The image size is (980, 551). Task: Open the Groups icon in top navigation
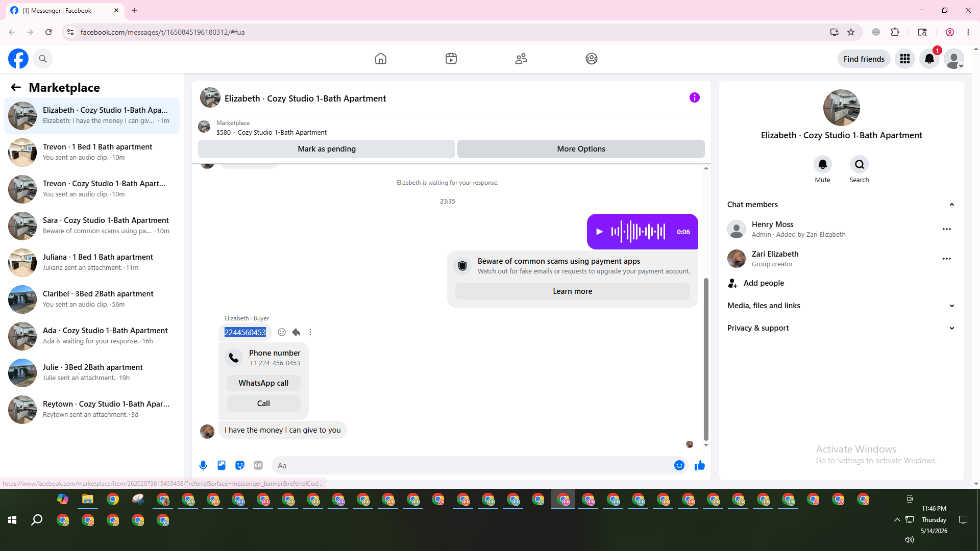tap(592, 59)
